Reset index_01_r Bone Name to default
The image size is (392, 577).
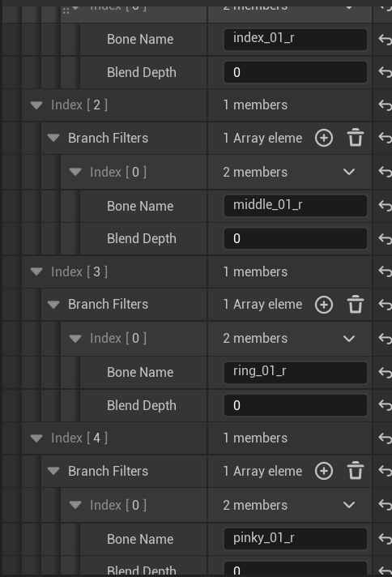coord(385,39)
